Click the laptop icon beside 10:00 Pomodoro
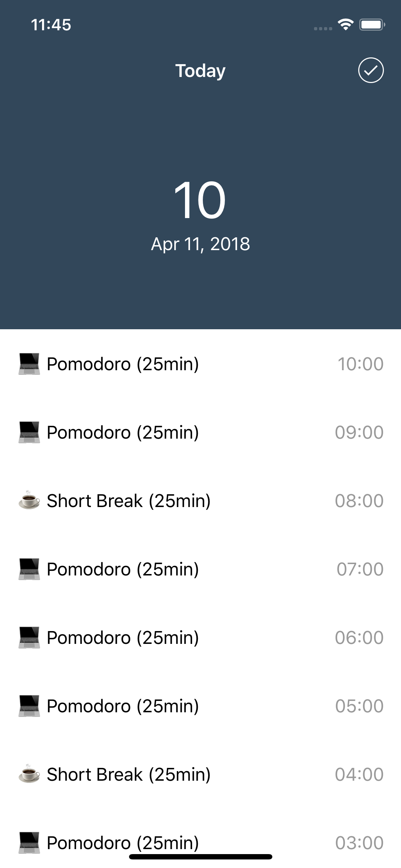The height and width of the screenshot is (868, 401). pos(29,364)
